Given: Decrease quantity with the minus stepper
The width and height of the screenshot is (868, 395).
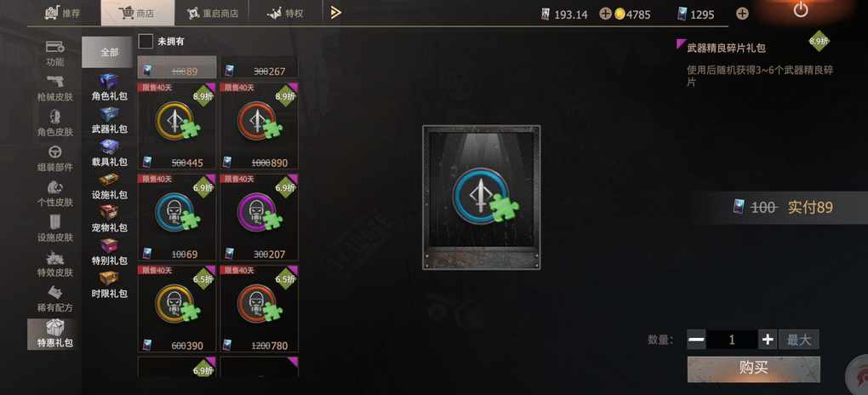Looking at the screenshot, I should click(x=696, y=340).
